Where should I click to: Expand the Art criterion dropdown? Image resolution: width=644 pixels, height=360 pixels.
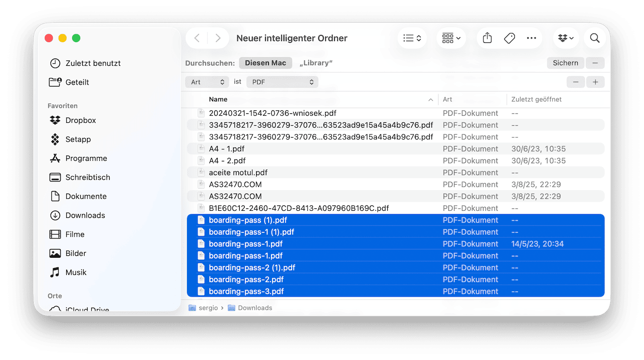[x=207, y=82]
